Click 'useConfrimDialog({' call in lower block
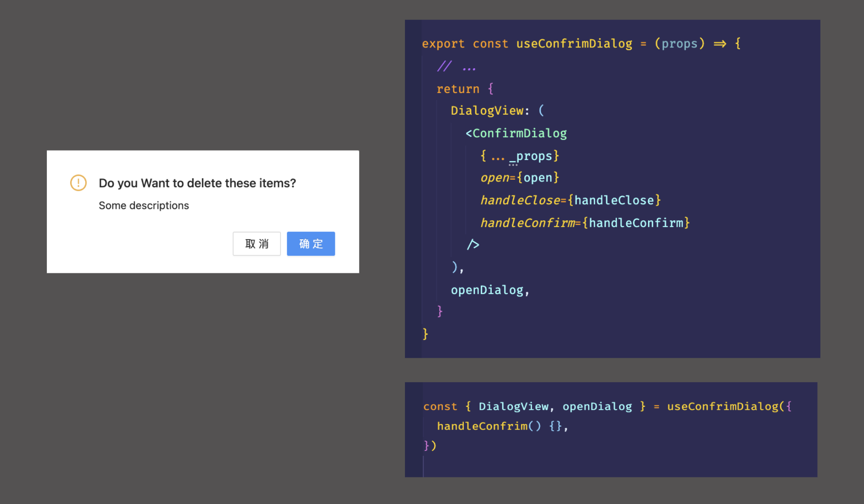Screen dimensions: 864x504 click(729, 406)
